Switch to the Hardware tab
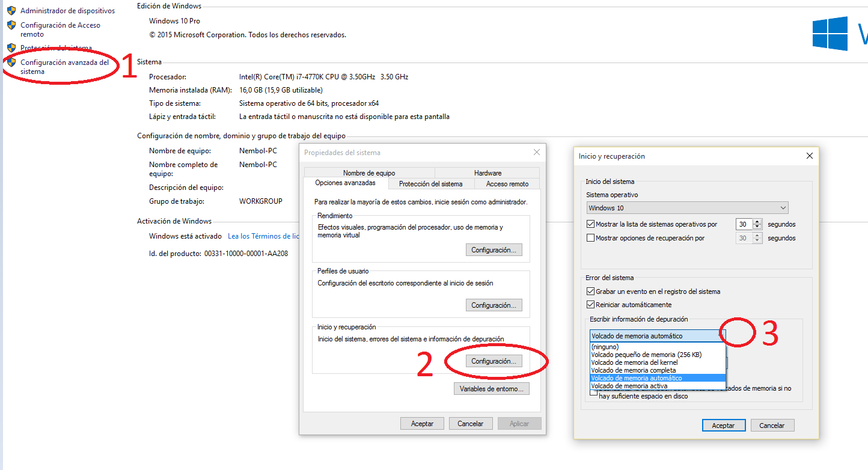Screen dimensions: 868x470 [x=487, y=173]
